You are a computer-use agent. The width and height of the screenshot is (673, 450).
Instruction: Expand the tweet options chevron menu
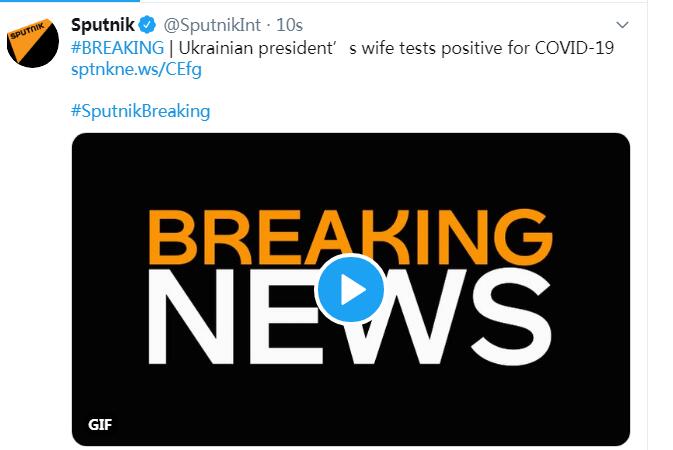coord(622,25)
